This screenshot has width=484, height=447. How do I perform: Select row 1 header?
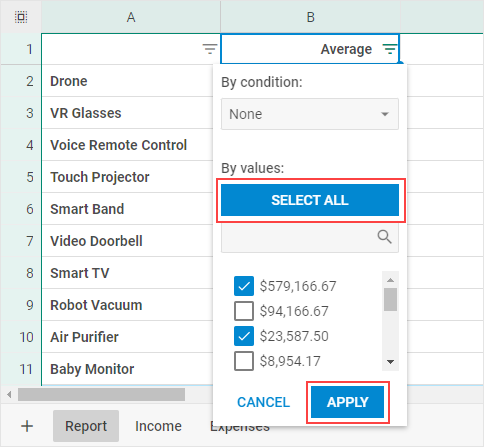(21, 49)
